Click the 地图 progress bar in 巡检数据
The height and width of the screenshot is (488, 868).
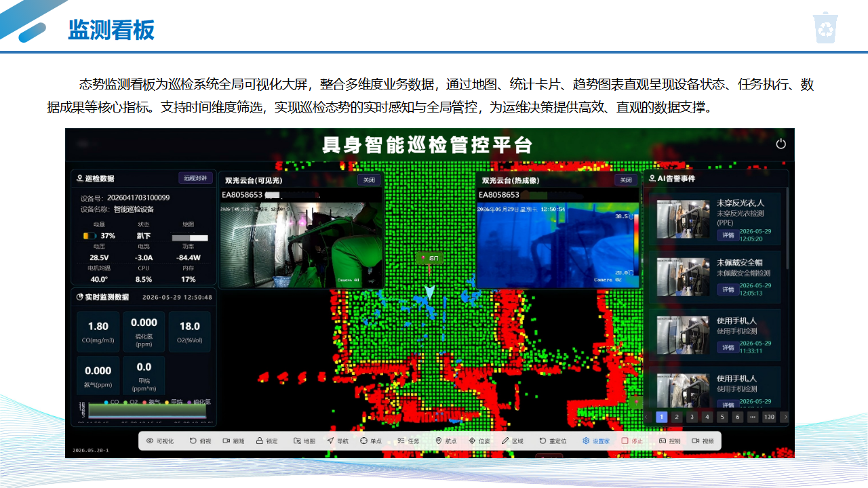(189, 238)
